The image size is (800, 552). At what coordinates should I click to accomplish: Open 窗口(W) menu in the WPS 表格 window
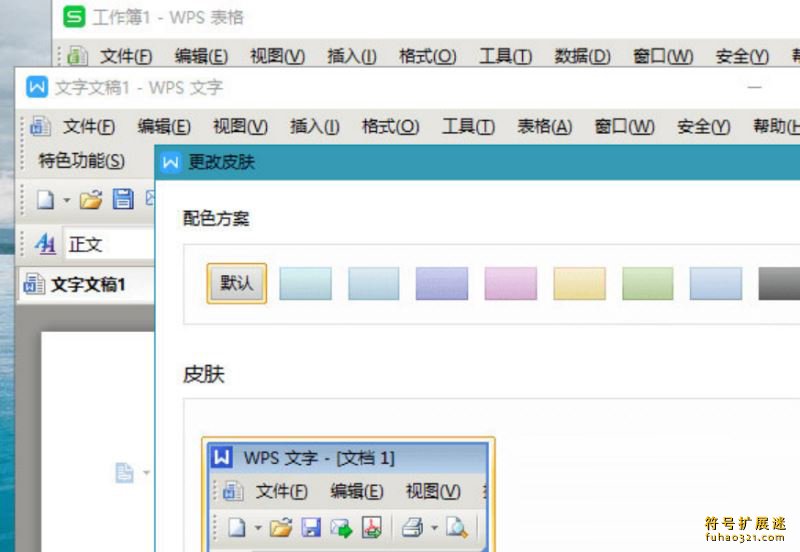coord(663,56)
